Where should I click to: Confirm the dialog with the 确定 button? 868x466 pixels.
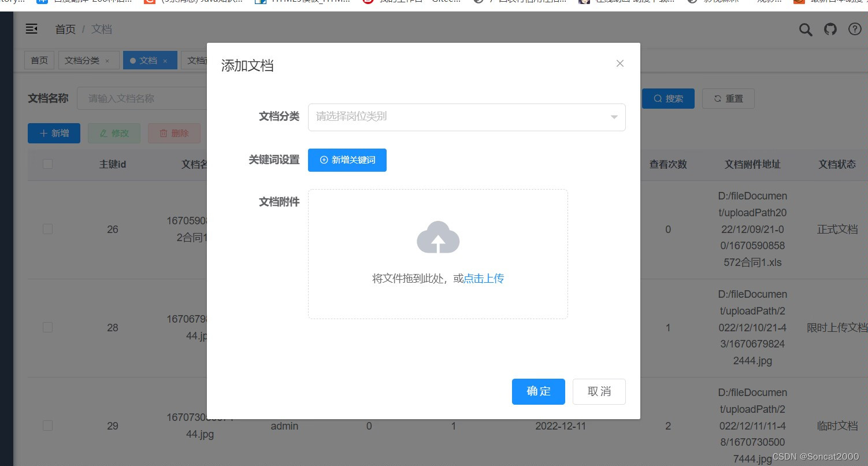pyautogui.click(x=539, y=391)
